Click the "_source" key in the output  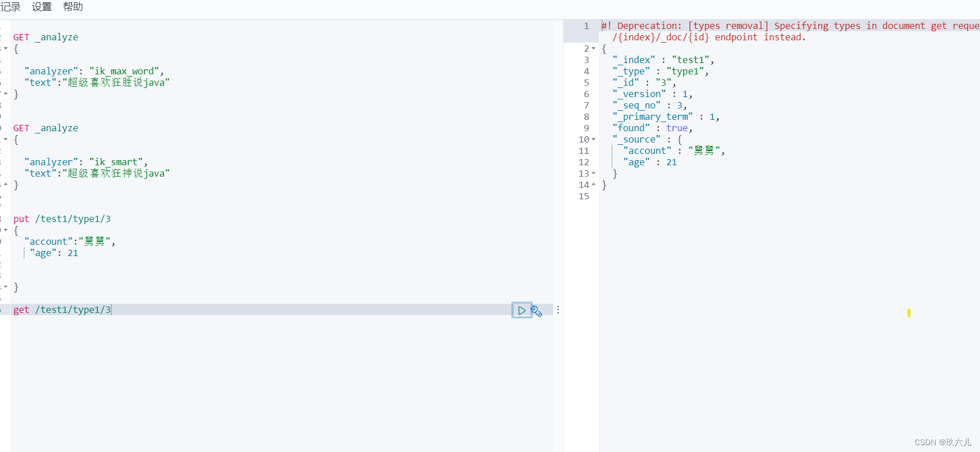(x=636, y=140)
